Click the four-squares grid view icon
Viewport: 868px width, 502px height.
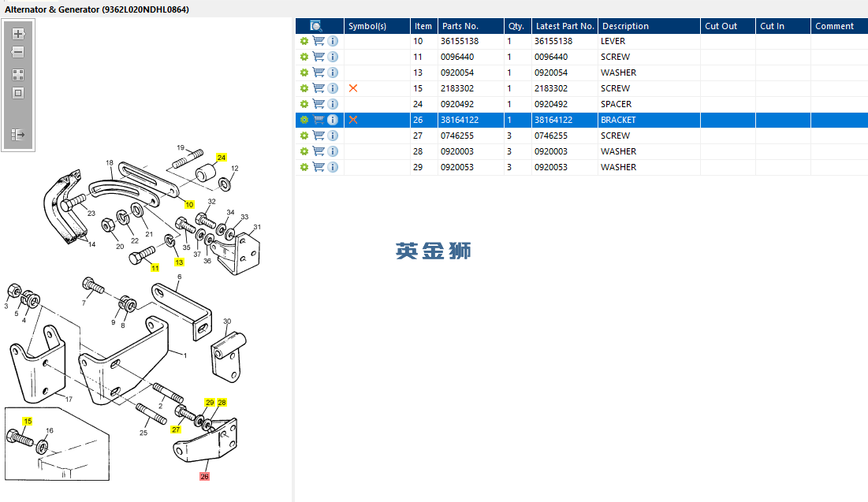(x=17, y=75)
